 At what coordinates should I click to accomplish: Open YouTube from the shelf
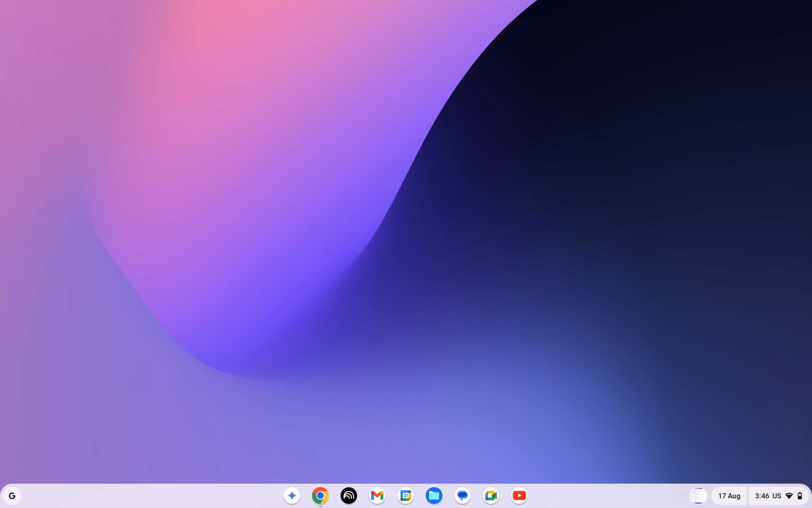519,496
